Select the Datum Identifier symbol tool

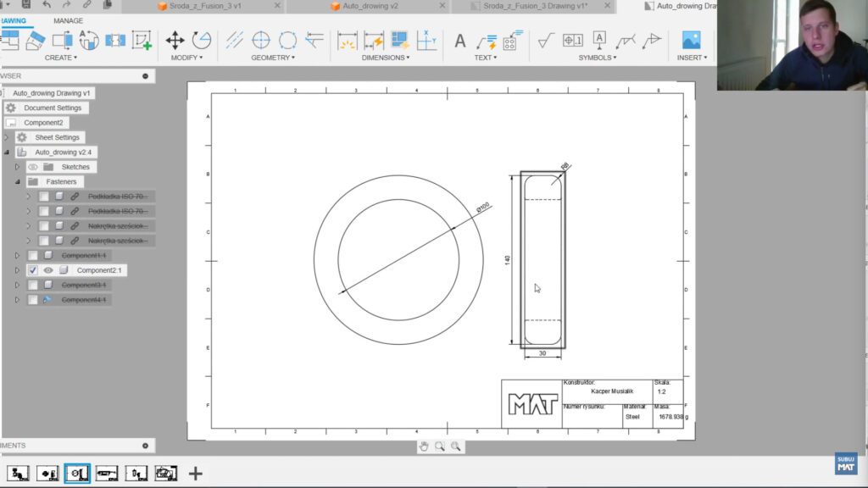[x=599, y=41]
